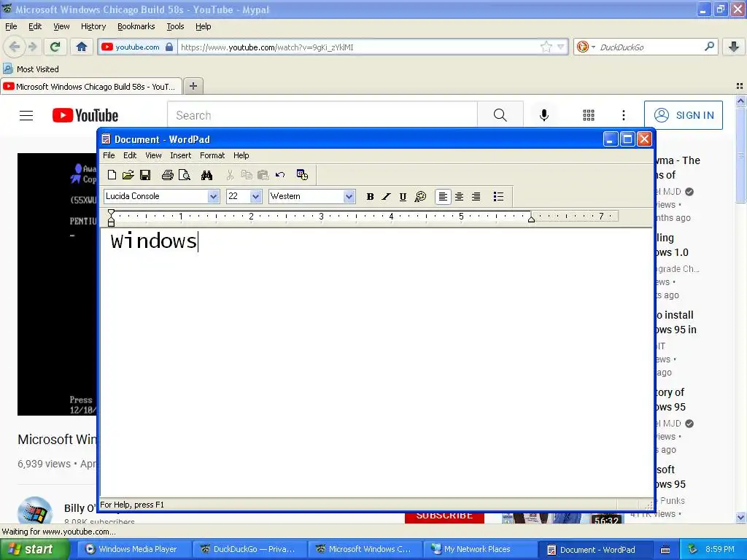Toggle Italic formatting in WordPad
The image size is (747, 560).
[x=387, y=197]
